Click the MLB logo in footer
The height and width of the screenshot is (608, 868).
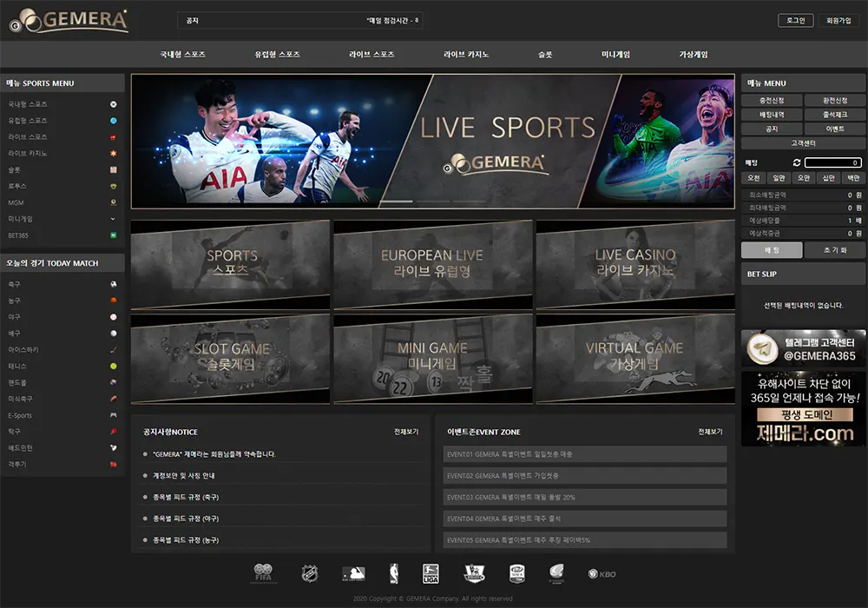pyautogui.click(x=353, y=573)
